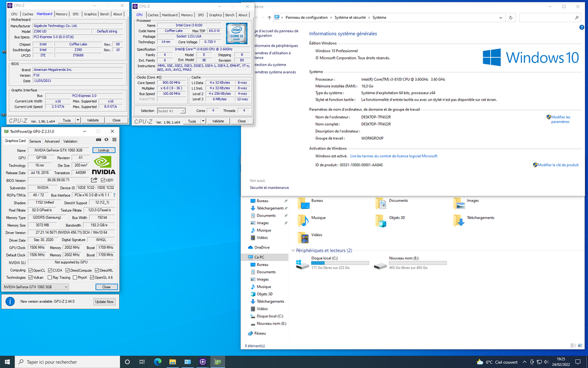The height and width of the screenshot is (368, 588).
Task: Switch to Advanced tab in GPU-Z
Action: tap(52, 141)
